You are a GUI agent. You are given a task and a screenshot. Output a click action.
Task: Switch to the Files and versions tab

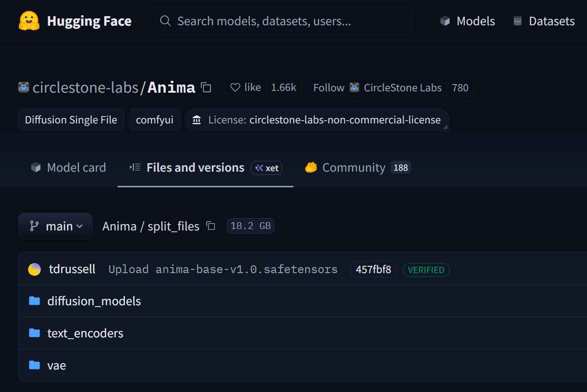pos(205,168)
